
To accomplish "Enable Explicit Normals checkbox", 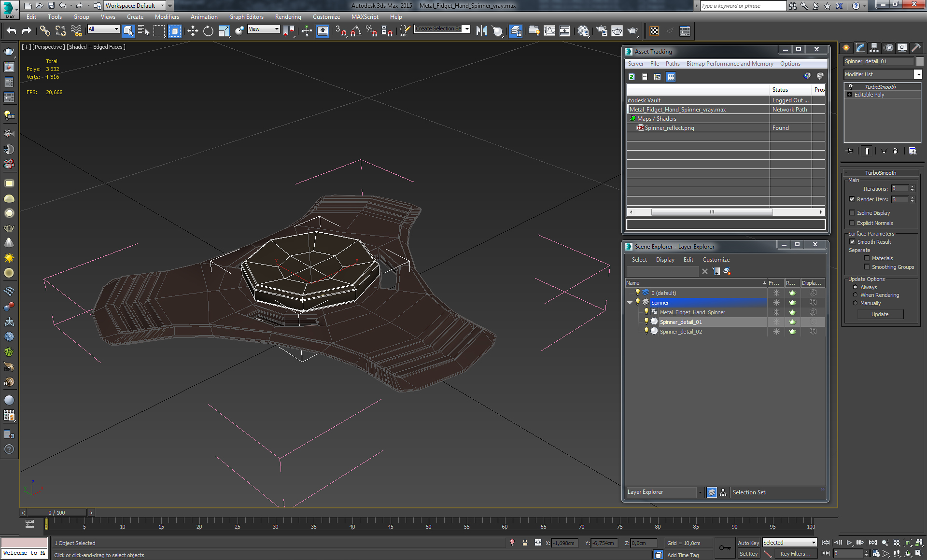I will [852, 223].
